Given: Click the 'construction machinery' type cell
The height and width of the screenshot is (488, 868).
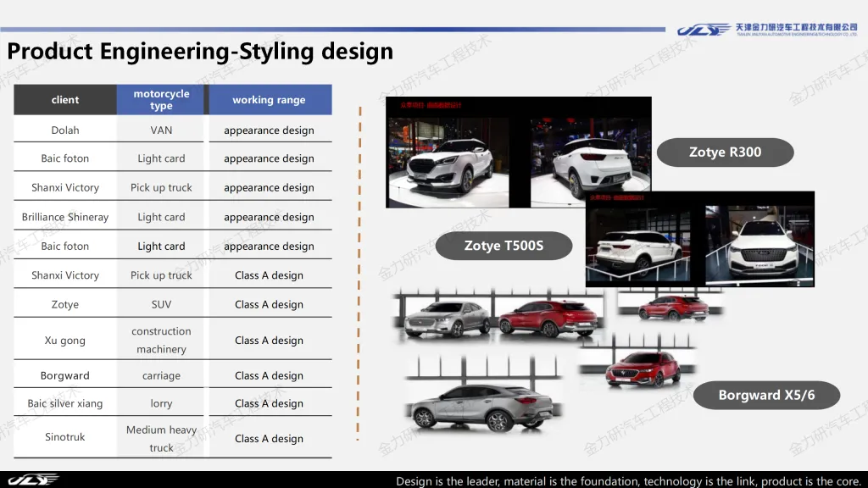Looking at the screenshot, I should 161,340.
